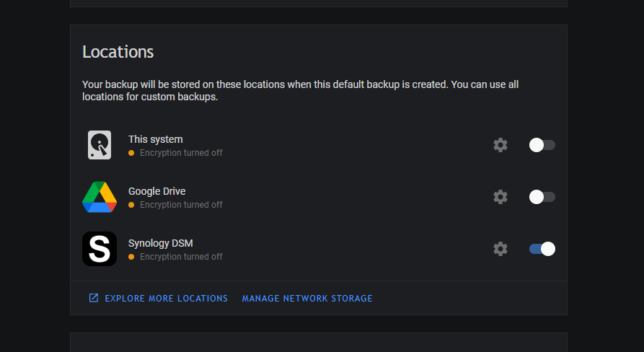Select the Google Drive location name

tap(156, 191)
